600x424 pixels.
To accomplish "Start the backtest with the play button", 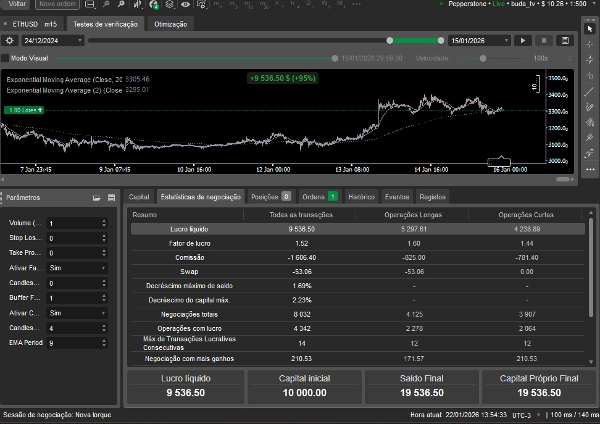I will [522, 40].
